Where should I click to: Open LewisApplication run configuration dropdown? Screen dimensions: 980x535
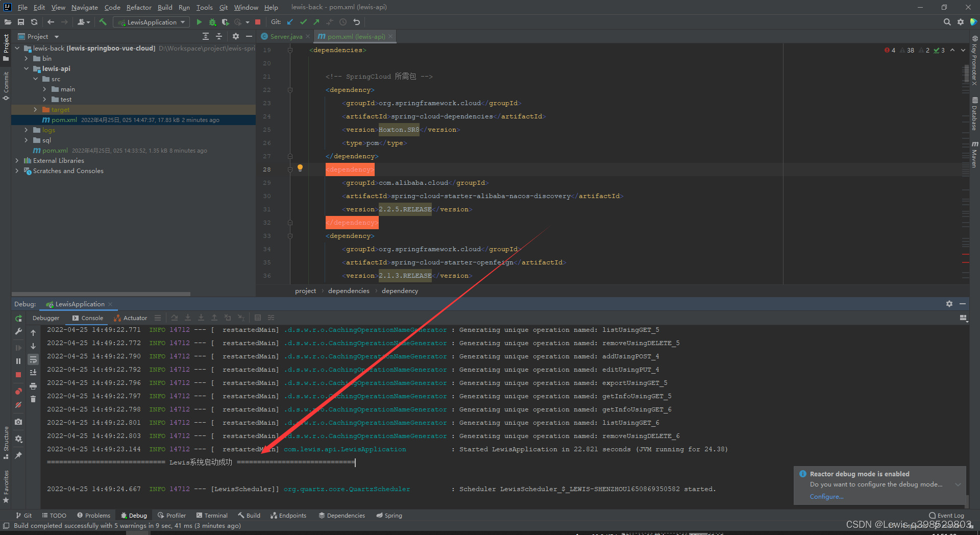152,22
